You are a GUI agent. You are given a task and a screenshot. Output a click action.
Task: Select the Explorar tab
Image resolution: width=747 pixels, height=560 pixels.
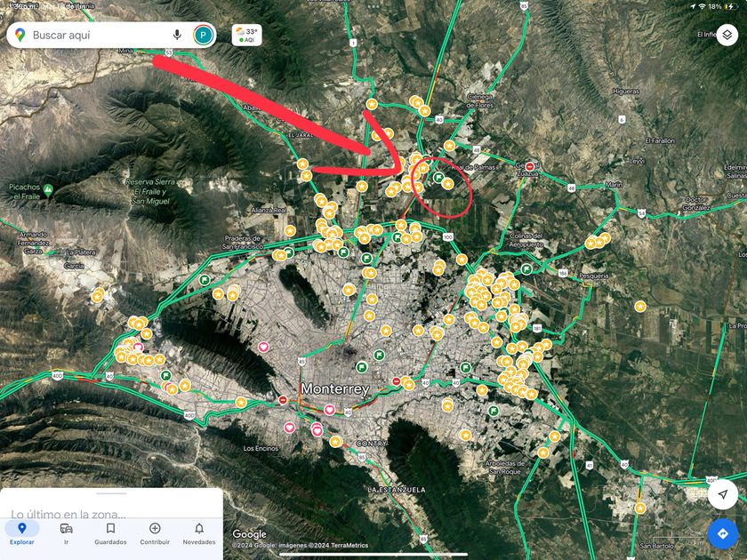(x=22, y=533)
